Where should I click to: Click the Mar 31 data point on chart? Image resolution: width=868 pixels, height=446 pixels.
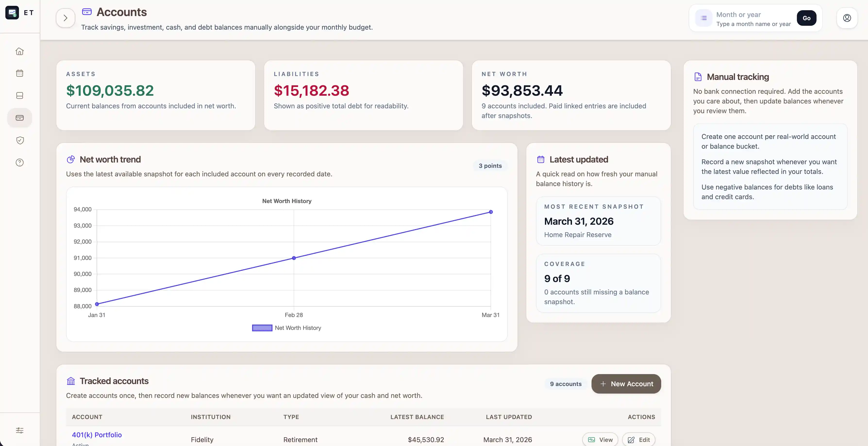(491, 212)
